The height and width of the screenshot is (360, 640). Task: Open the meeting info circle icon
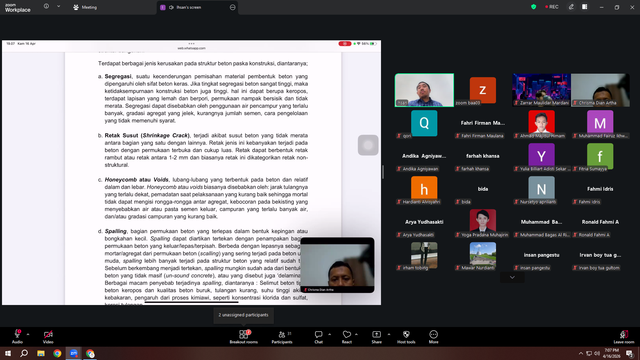(x=46, y=7)
